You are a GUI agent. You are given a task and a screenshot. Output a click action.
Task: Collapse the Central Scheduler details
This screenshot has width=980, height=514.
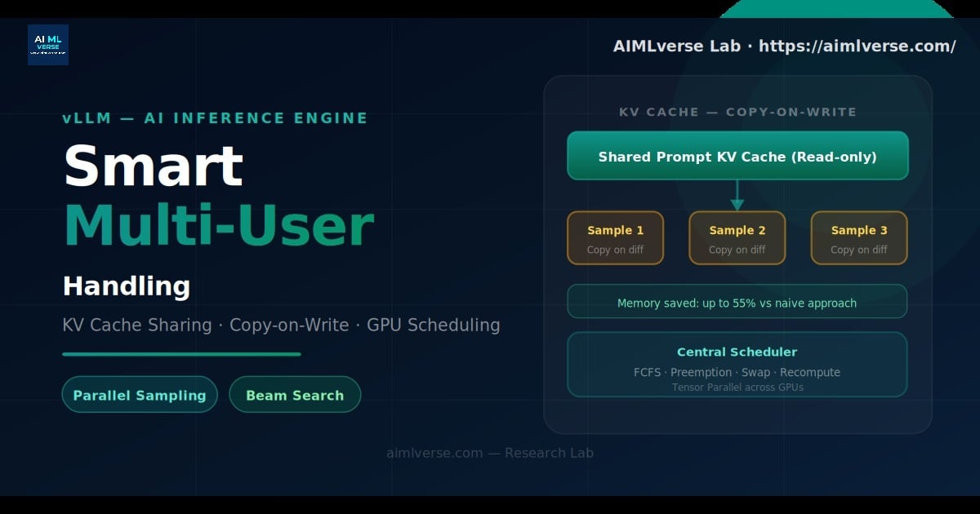tap(737, 352)
